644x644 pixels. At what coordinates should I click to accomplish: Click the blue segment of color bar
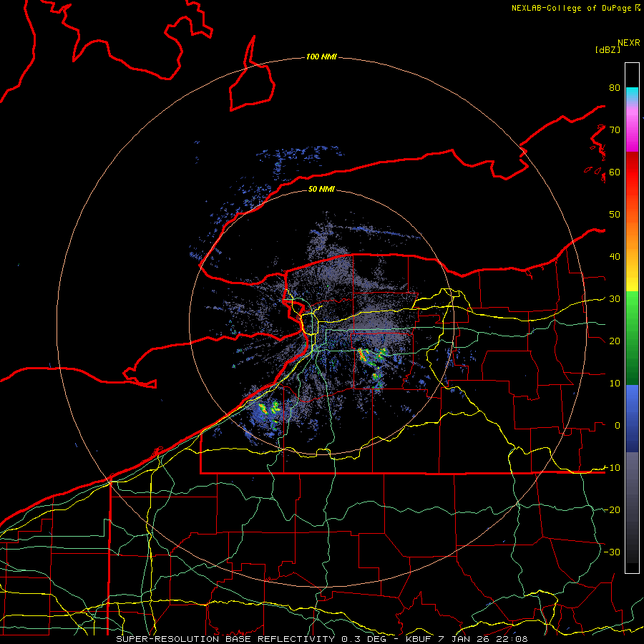[x=632, y=419]
